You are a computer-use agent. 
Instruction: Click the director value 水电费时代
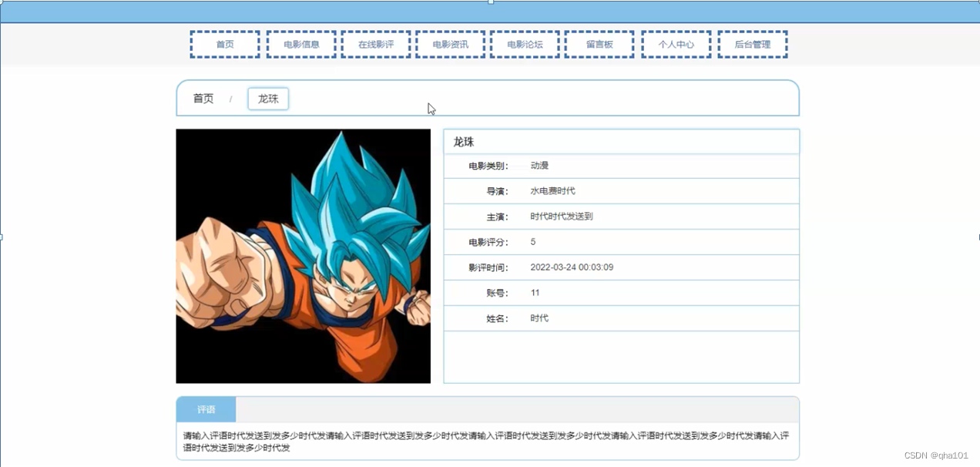coord(552,191)
